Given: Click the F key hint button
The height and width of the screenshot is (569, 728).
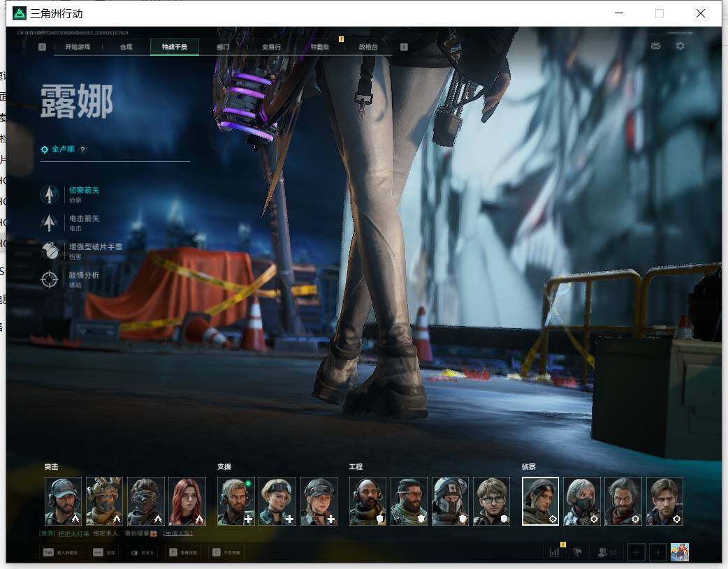Looking at the screenshot, I should click(x=183, y=552).
